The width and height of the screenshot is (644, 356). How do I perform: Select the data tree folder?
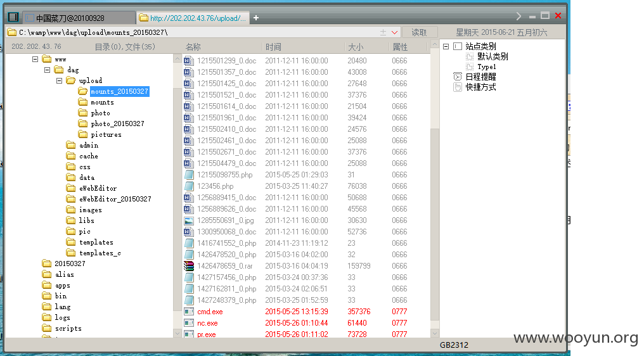pos(87,177)
